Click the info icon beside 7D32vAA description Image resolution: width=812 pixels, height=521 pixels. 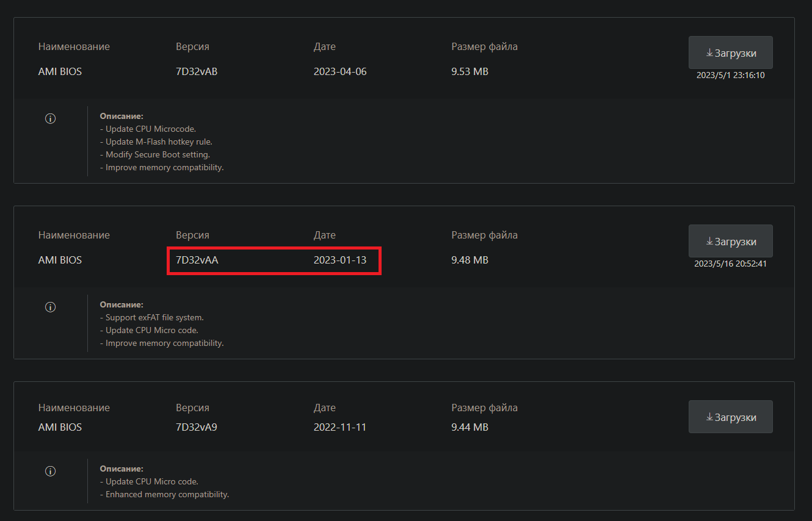[x=51, y=307]
